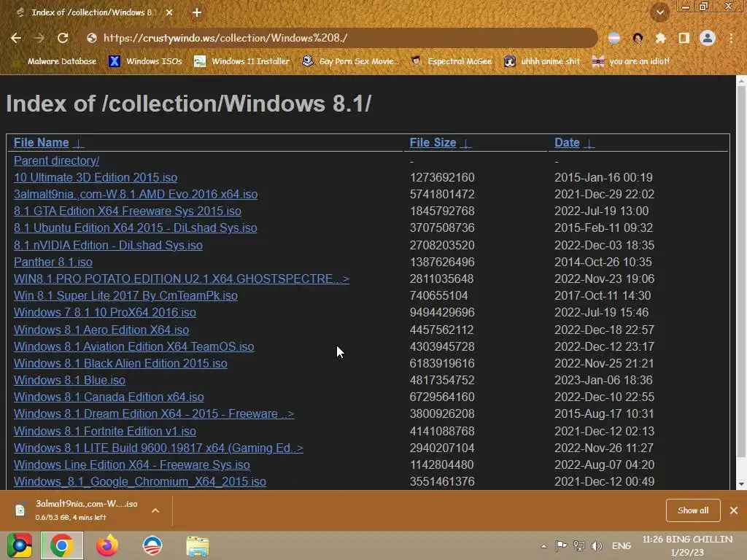Click the Chrome icon in taskbar
The image size is (747, 560).
62,545
